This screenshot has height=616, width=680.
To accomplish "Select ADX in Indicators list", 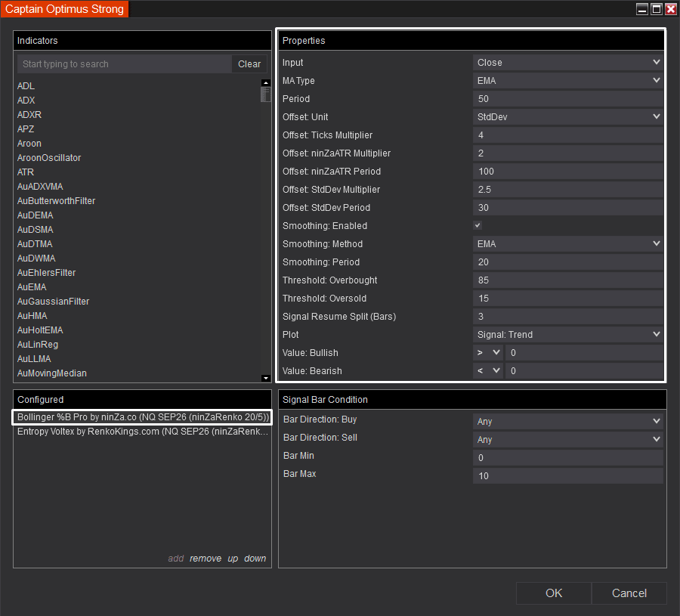I will (26, 101).
